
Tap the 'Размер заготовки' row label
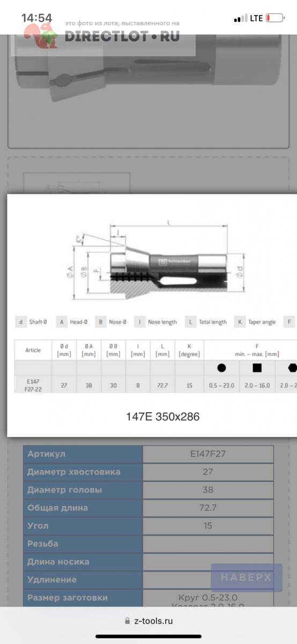coord(83,598)
